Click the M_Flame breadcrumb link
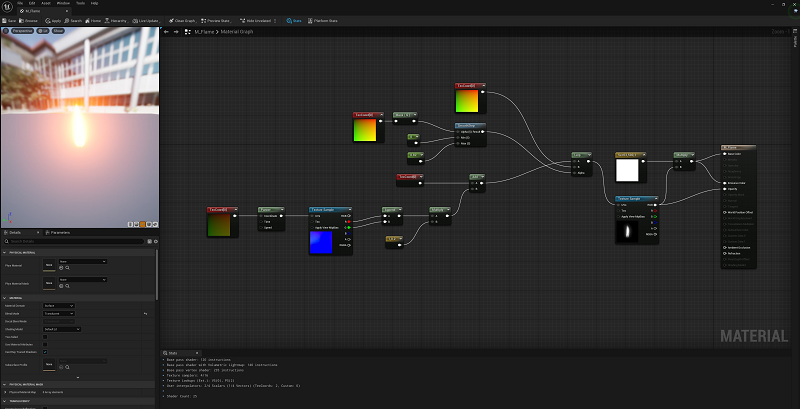Screen dimensions: 800x409 coord(204,32)
